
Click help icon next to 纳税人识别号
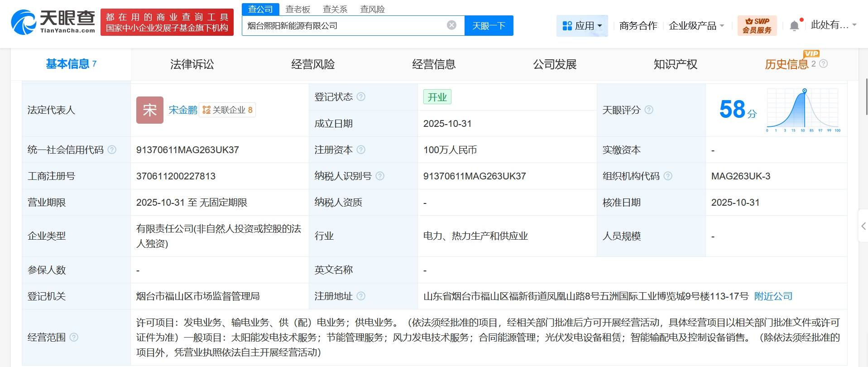coord(380,176)
